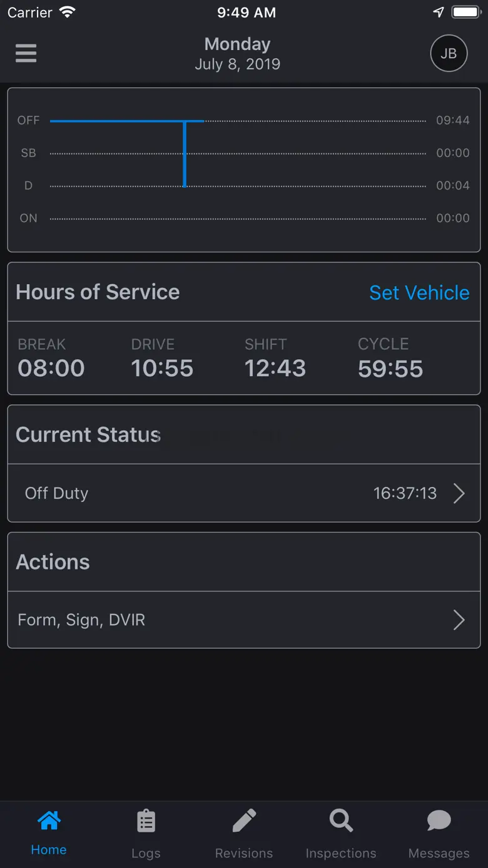
Task: Open the Messages chat bubble icon
Action: [439, 821]
